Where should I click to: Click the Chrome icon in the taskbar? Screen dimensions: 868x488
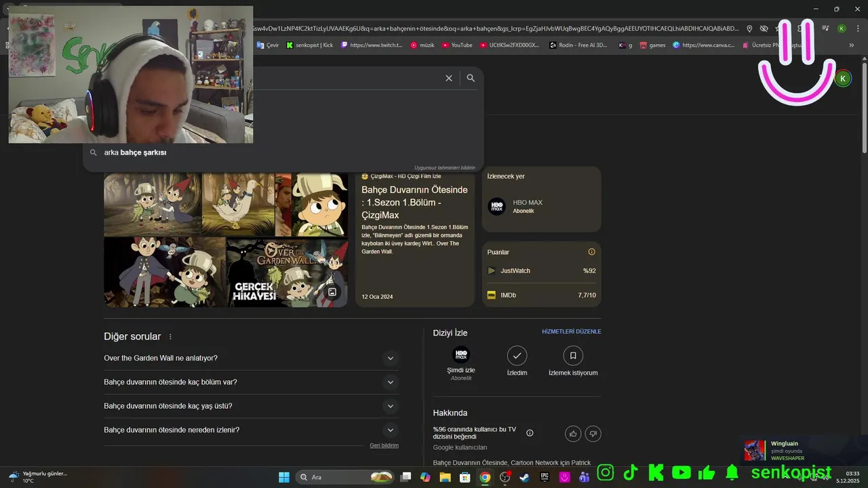tap(485, 477)
